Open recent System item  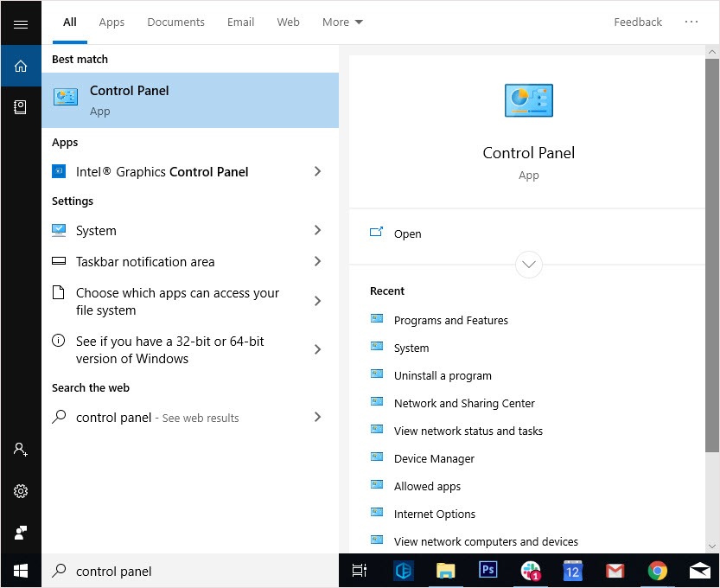[x=411, y=348]
